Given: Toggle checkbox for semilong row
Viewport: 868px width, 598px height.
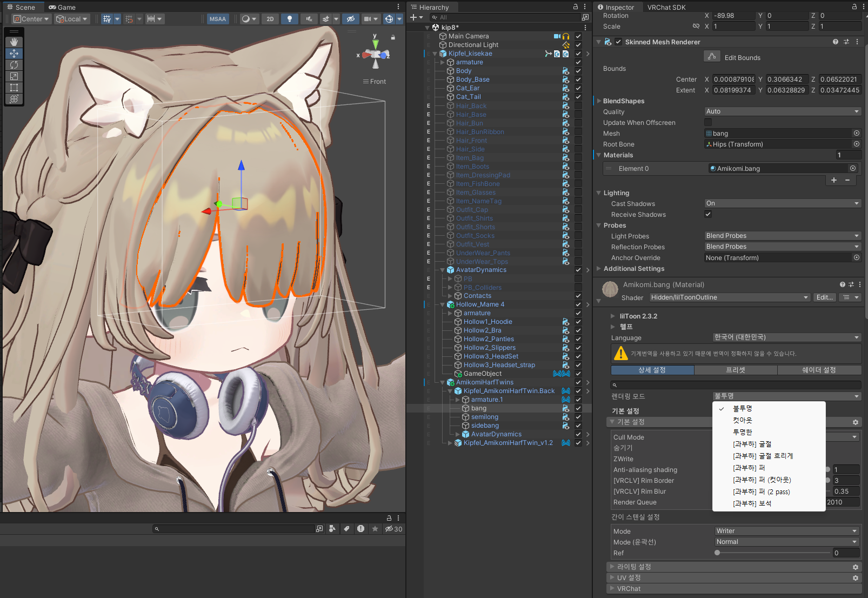Looking at the screenshot, I should pyautogui.click(x=578, y=417).
